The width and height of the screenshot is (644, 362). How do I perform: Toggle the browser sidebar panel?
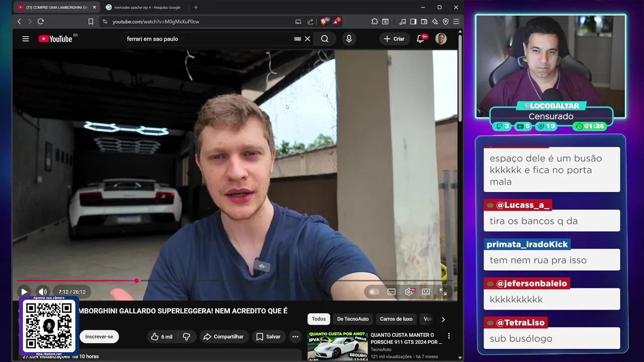[x=413, y=22]
